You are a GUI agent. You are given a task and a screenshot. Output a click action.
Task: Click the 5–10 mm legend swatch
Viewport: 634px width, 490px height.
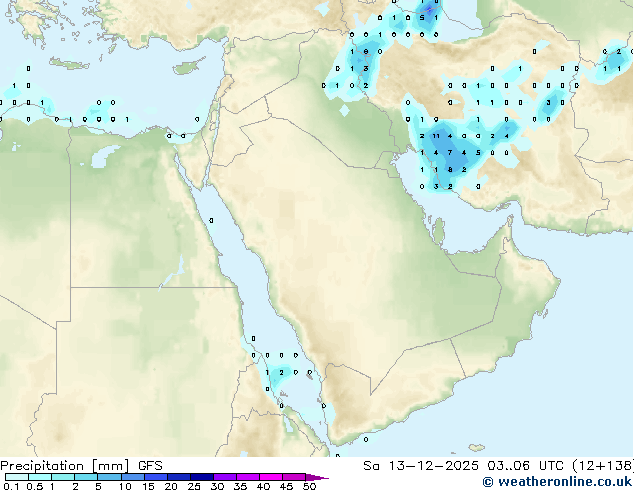(x=109, y=477)
